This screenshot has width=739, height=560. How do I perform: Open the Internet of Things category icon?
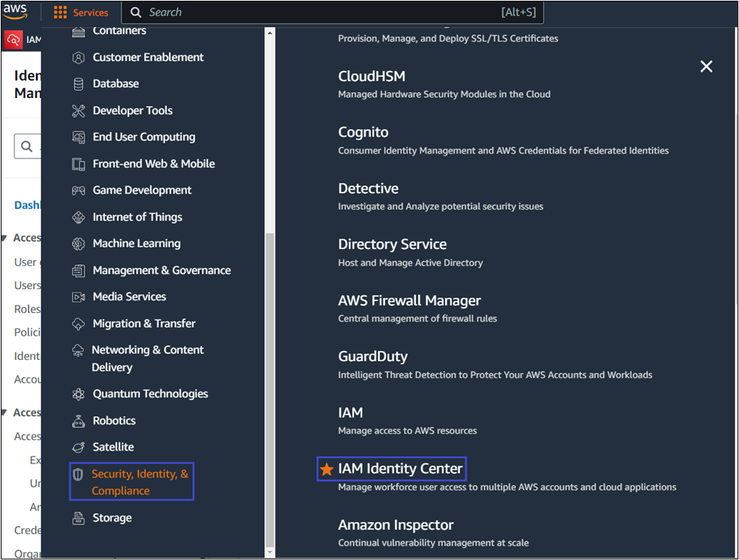coord(79,217)
